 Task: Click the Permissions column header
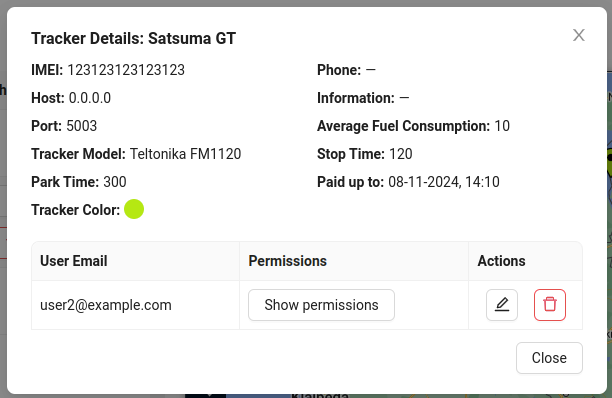pyautogui.click(x=288, y=261)
